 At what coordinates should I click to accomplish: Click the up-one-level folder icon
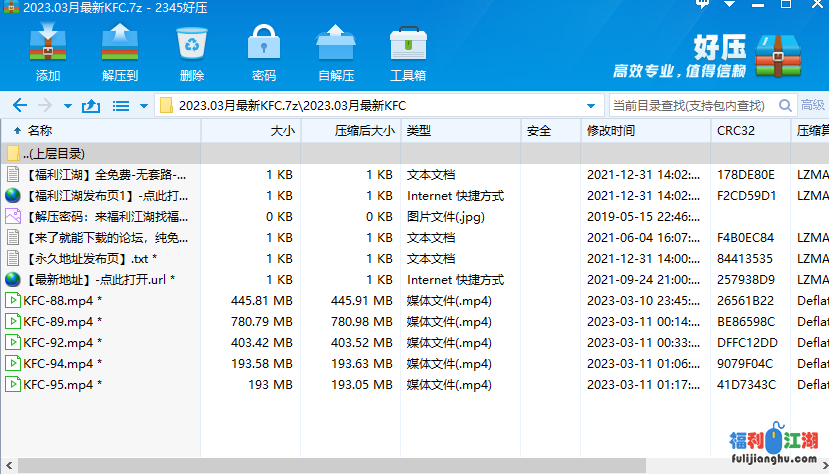click(x=91, y=105)
